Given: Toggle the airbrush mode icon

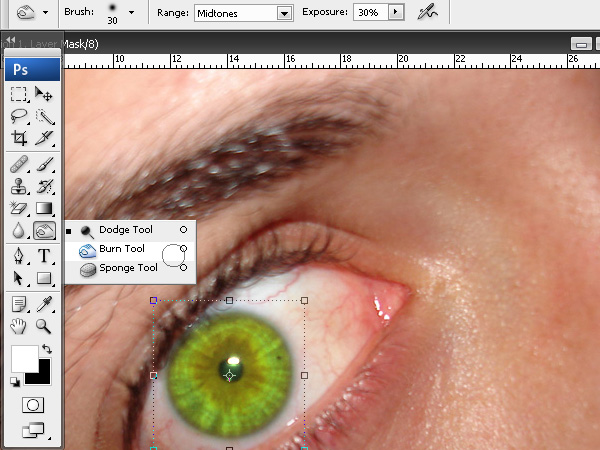Looking at the screenshot, I should (x=427, y=13).
